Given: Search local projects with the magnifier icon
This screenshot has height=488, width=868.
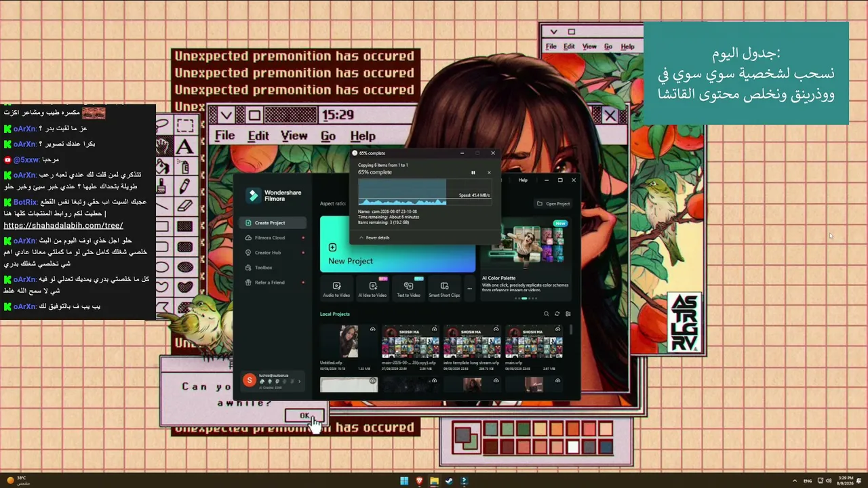Looking at the screenshot, I should (546, 314).
